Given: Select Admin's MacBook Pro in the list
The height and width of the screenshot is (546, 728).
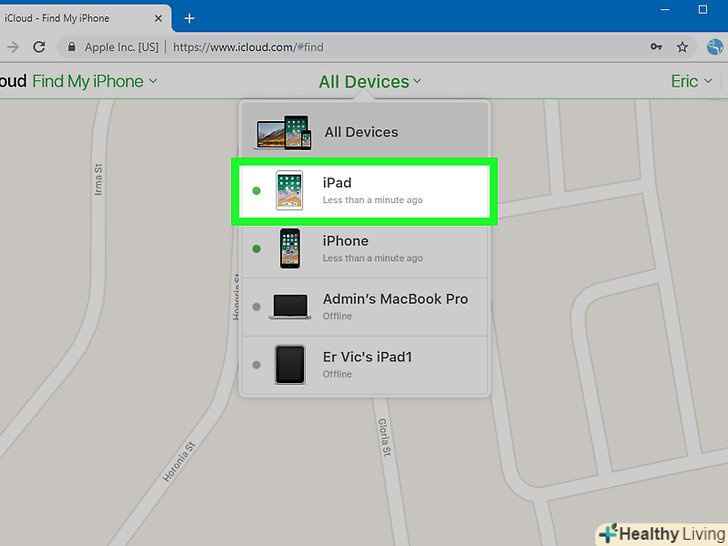Looking at the screenshot, I should click(x=364, y=307).
